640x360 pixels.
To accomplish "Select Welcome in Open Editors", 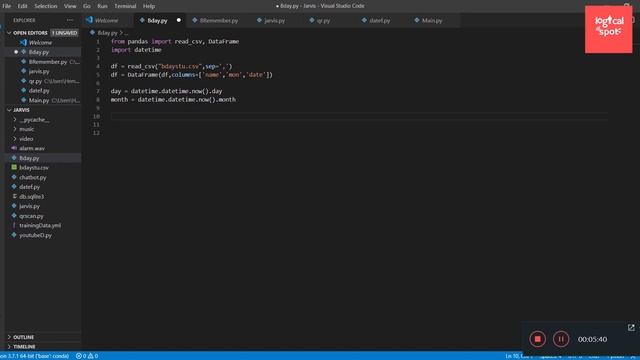I will [x=40, y=42].
